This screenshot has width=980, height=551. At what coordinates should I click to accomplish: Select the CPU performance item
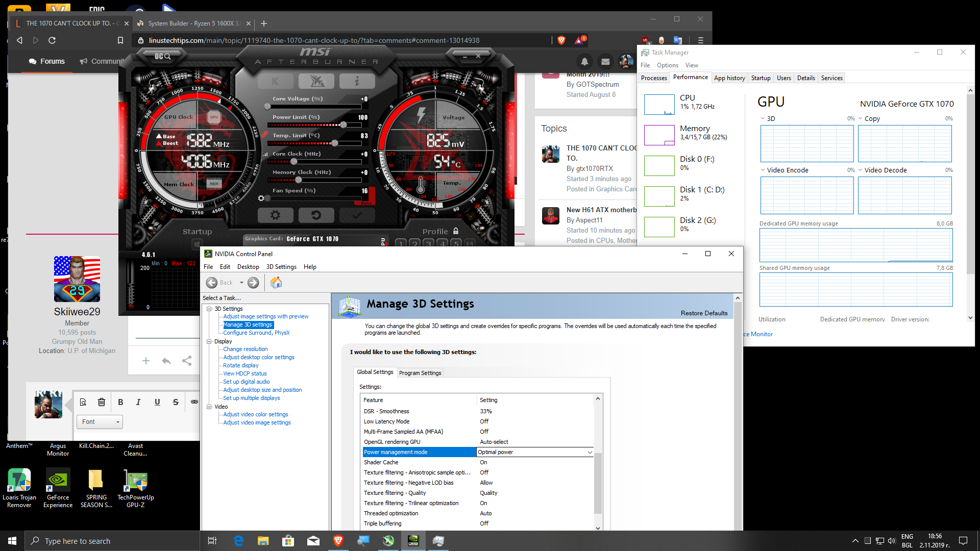pos(690,104)
